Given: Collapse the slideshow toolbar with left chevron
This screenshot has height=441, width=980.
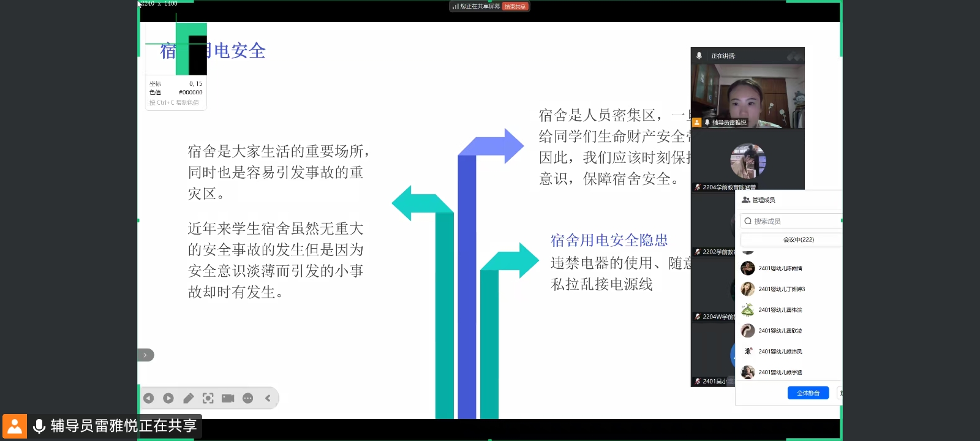Looking at the screenshot, I should (x=268, y=398).
